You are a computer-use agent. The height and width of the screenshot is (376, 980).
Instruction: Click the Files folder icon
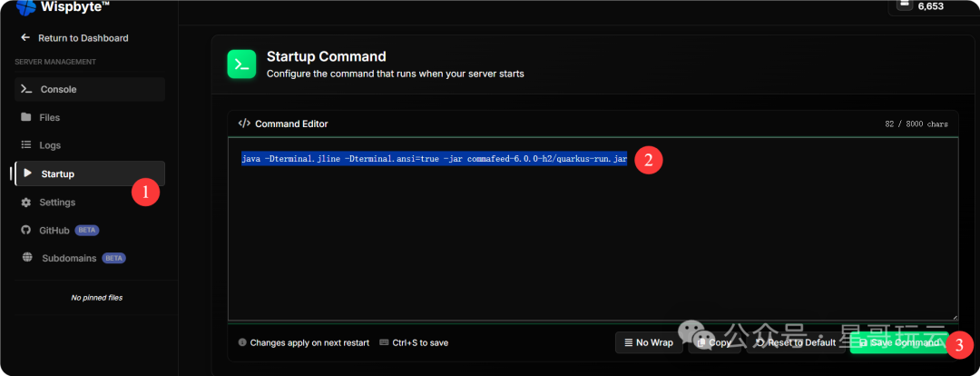(x=26, y=117)
